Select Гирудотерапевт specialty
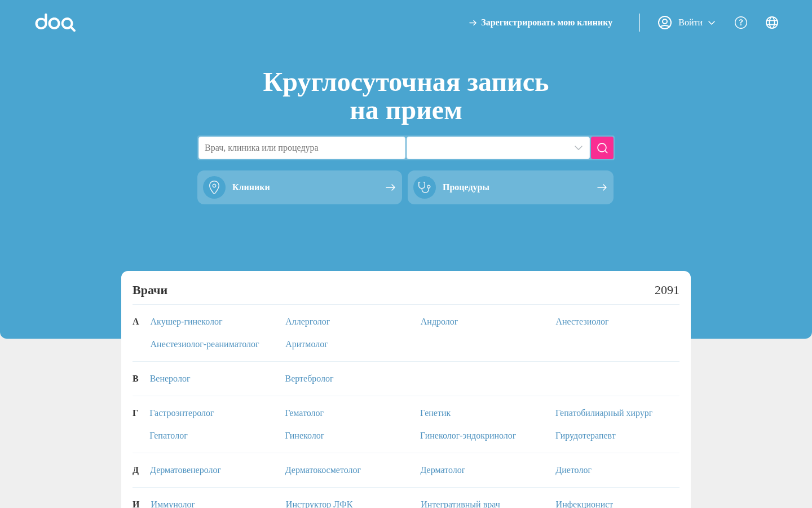The image size is (812, 508). pos(585,436)
